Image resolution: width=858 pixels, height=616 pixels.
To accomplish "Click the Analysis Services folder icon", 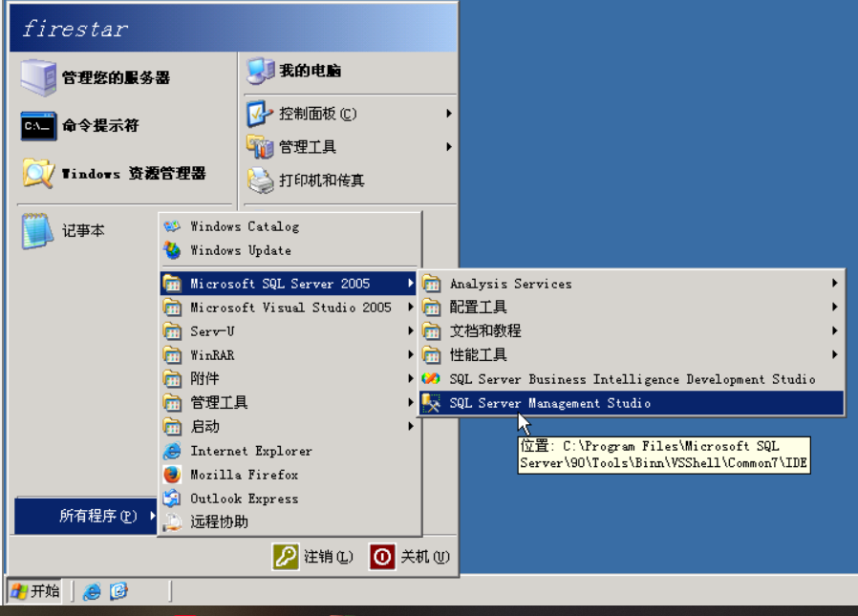I will pos(431,284).
